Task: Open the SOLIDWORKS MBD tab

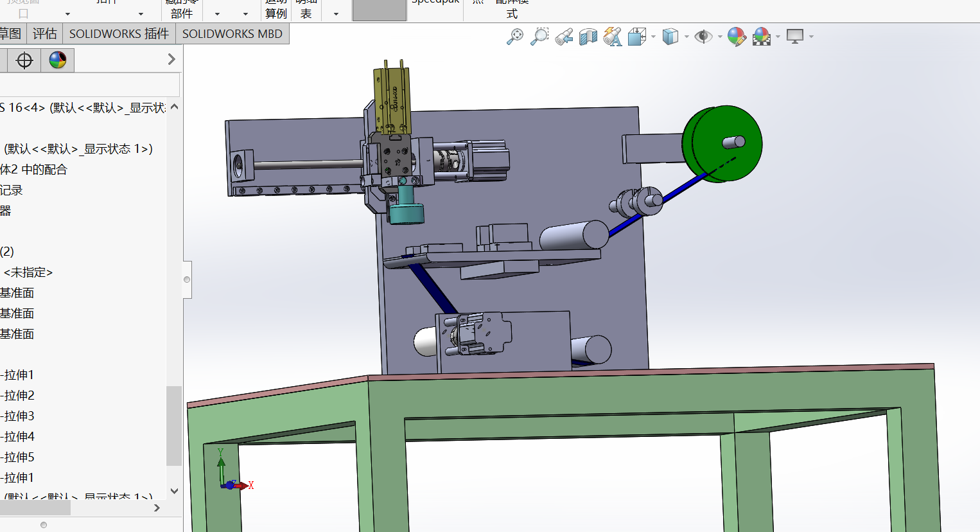Action: (232, 33)
